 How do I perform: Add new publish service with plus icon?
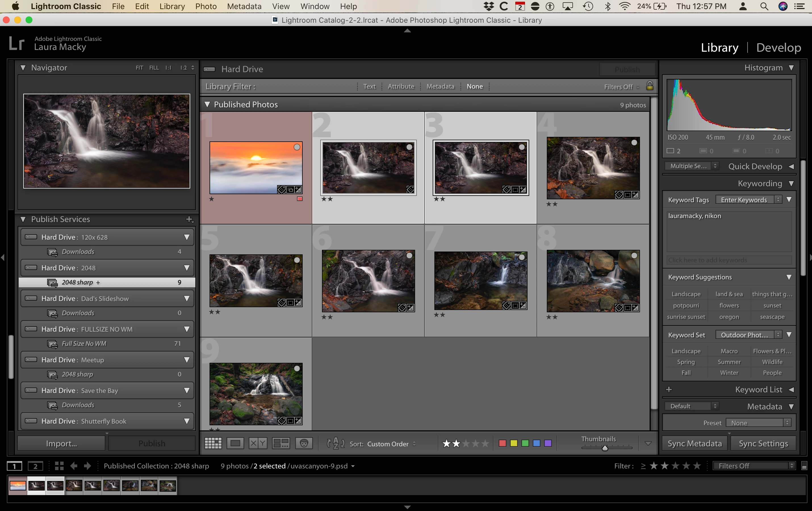189,219
